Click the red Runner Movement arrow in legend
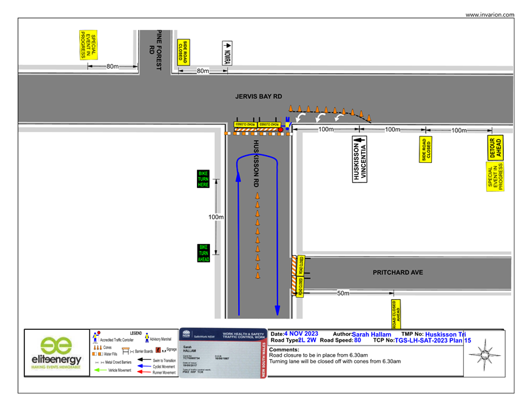Viewport: 532px width, 411px height. 144,372
